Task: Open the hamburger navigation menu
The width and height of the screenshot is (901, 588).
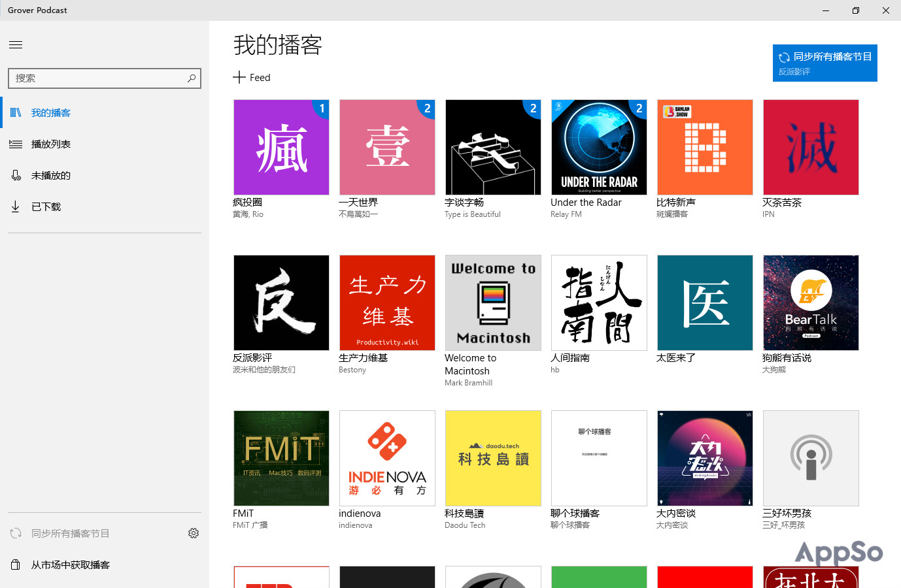Action: 16,44
